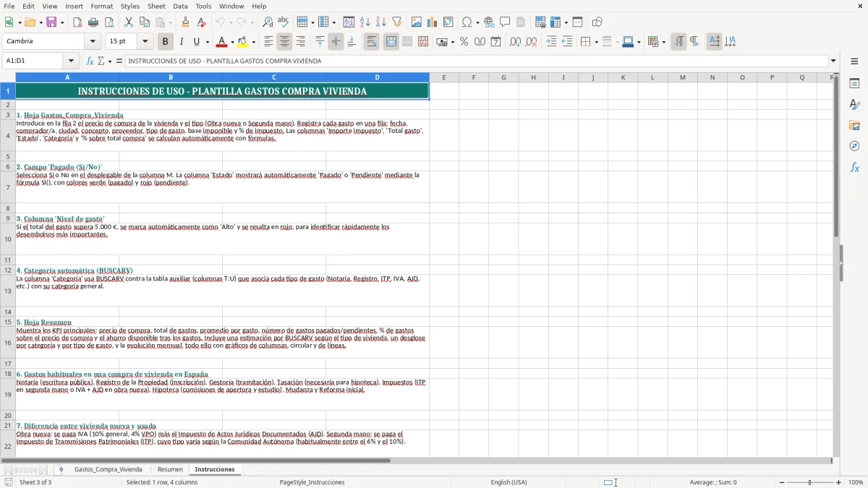Expand the Name Box dropdown
This screenshot has width=868, height=488.
click(x=71, y=61)
